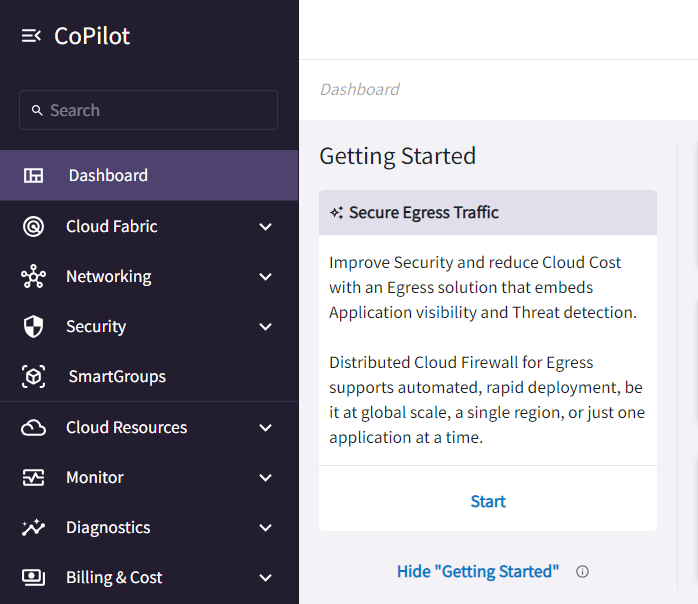Viewport: 698px width, 604px height.
Task: Click the Cloud Fabric icon
Action: click(33, 227)
